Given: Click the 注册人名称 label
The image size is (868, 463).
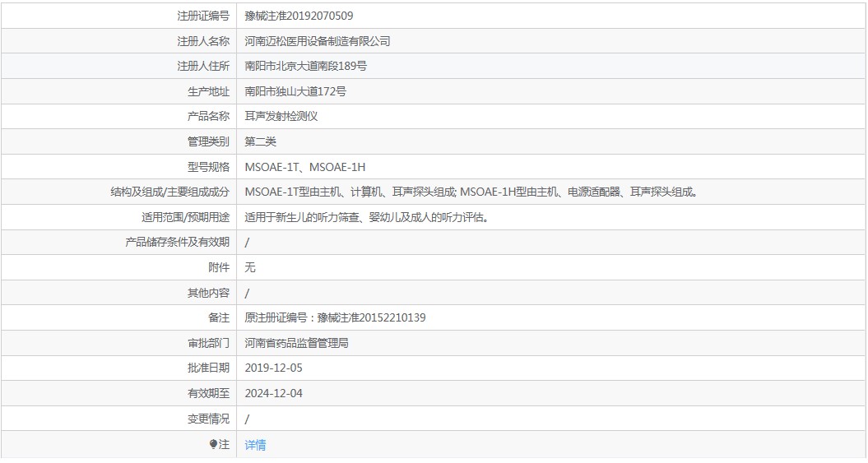Looking at the screenshot, I should 203,41.
